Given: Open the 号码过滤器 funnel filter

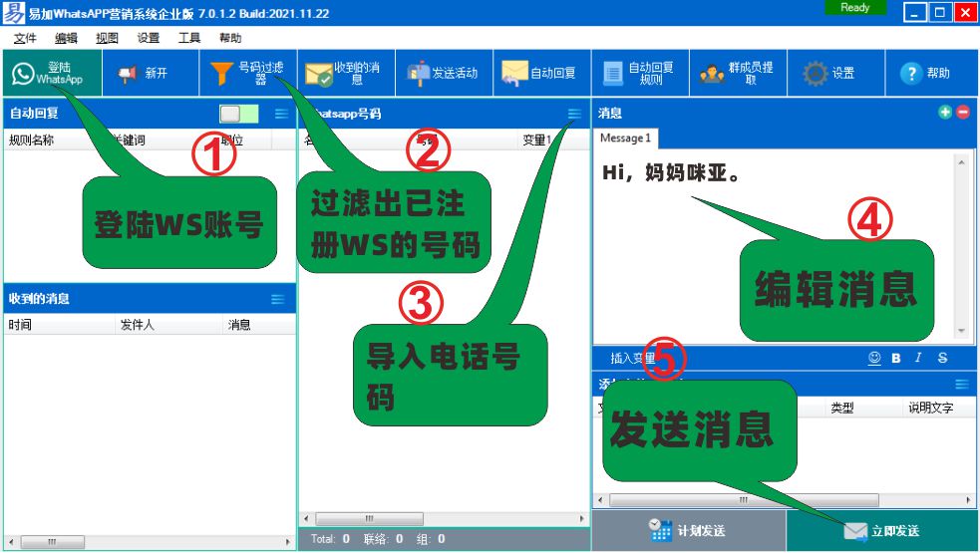Looking at the screenshot, I should pos(248,73).
